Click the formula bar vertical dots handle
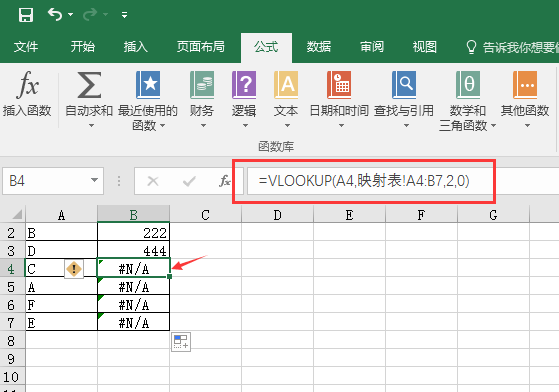The width and height of the screenshot is (559, 392). point(119,181)
